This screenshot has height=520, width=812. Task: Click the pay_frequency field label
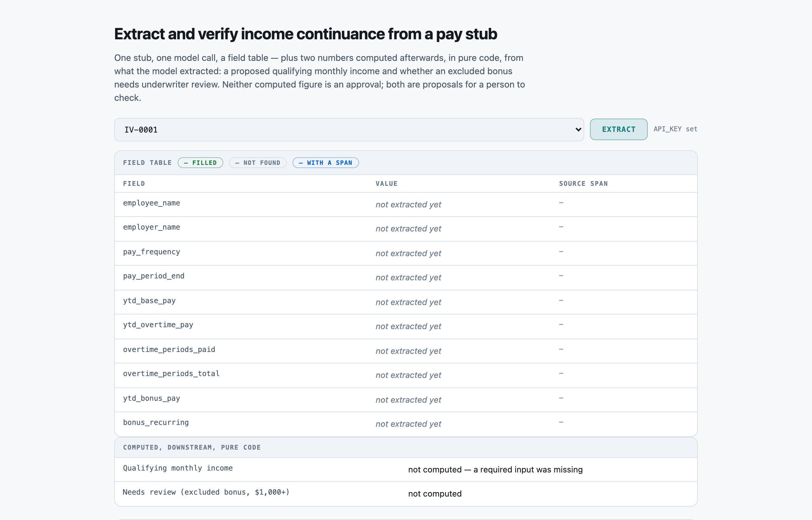click(x=152, y=252)
